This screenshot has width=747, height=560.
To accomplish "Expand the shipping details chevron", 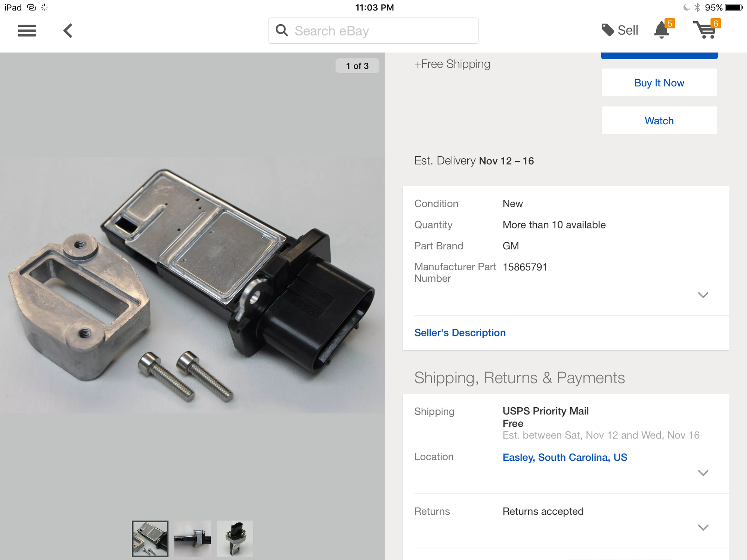I will click(703, 473).
